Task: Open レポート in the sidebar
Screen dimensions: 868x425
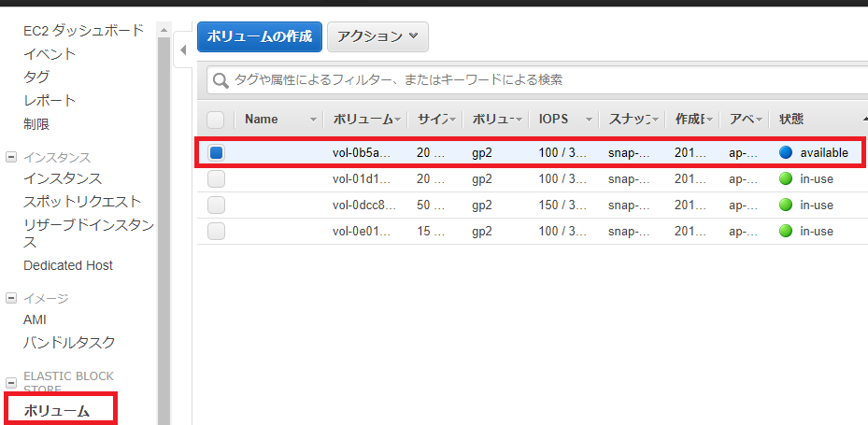Action: (x=50, y=101)
